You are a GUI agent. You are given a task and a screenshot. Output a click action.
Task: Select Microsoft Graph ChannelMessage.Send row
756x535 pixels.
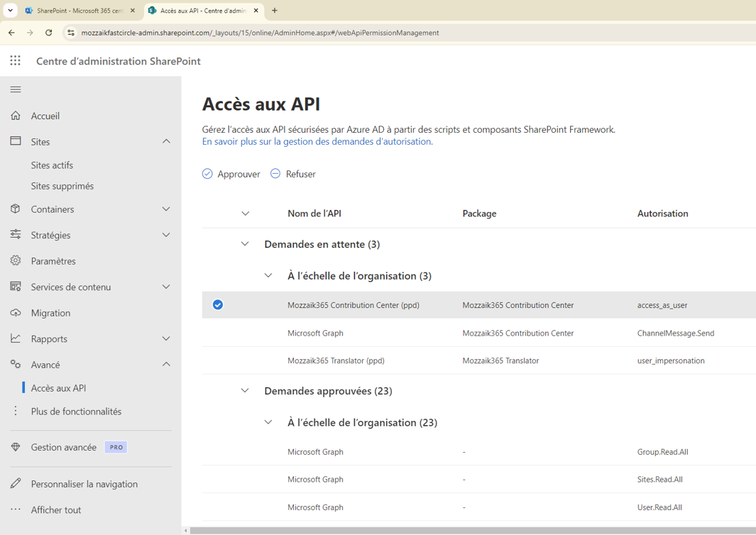coord(478,333)
